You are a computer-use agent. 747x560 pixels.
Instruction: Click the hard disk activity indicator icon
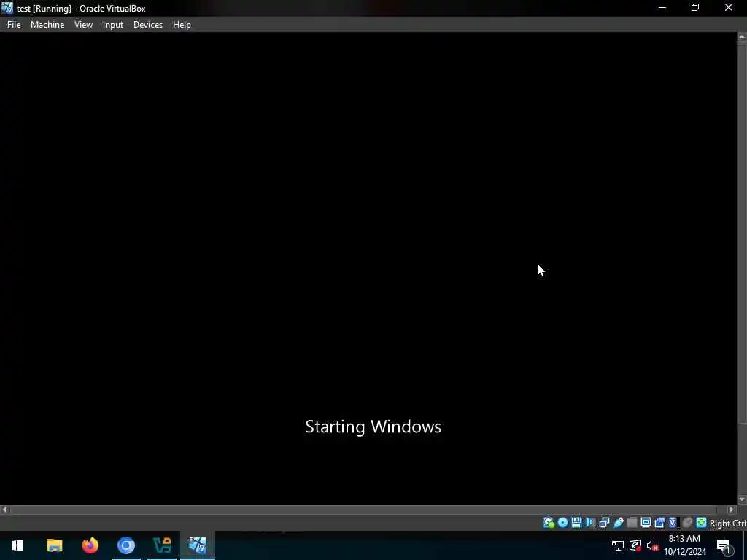tap(549, 523)
